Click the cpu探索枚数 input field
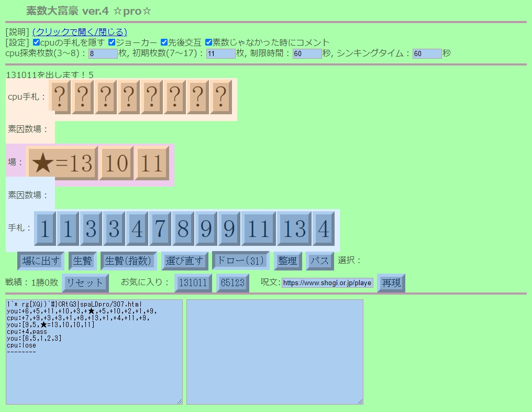This screenshot has height=412, width=532. pos(103,53)
